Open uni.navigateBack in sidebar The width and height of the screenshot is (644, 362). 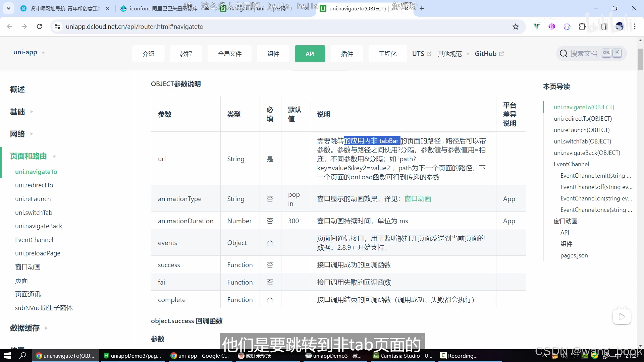coord(39,226)
